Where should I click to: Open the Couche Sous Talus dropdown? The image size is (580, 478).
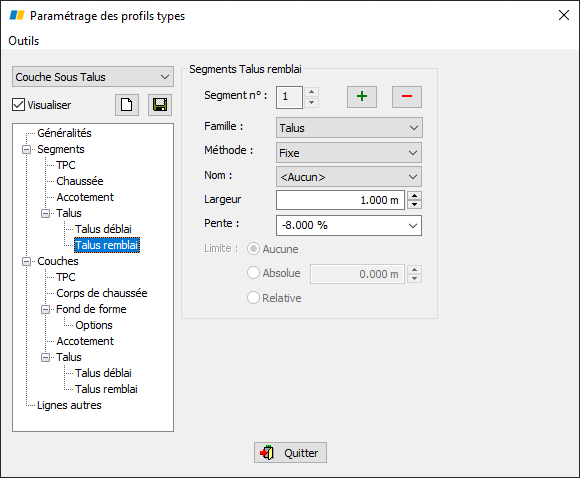pos(93,77)
